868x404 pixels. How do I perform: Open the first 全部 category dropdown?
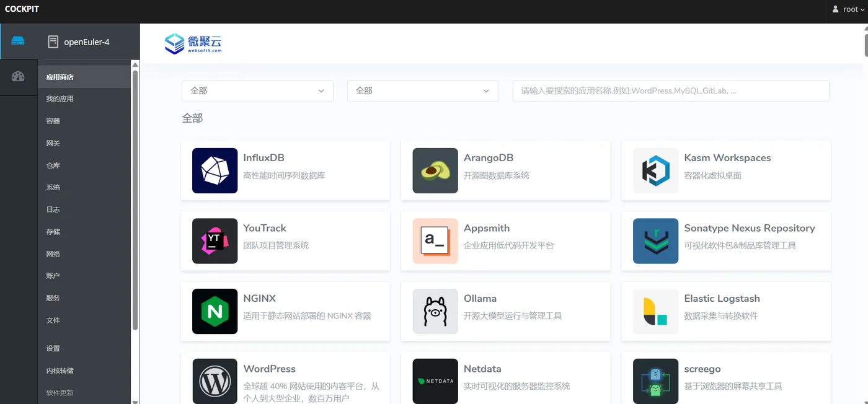[x=257, y=91]
